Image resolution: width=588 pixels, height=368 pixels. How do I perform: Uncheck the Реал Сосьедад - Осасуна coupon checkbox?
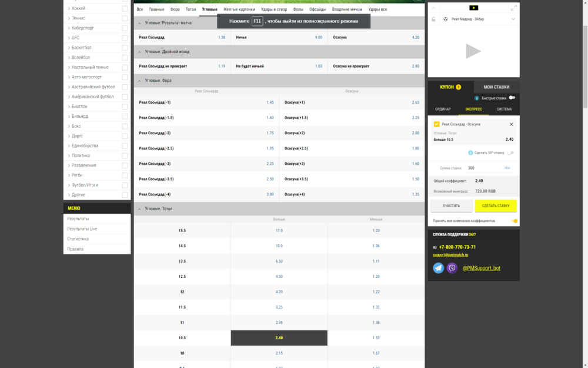[x=436, y=124]
